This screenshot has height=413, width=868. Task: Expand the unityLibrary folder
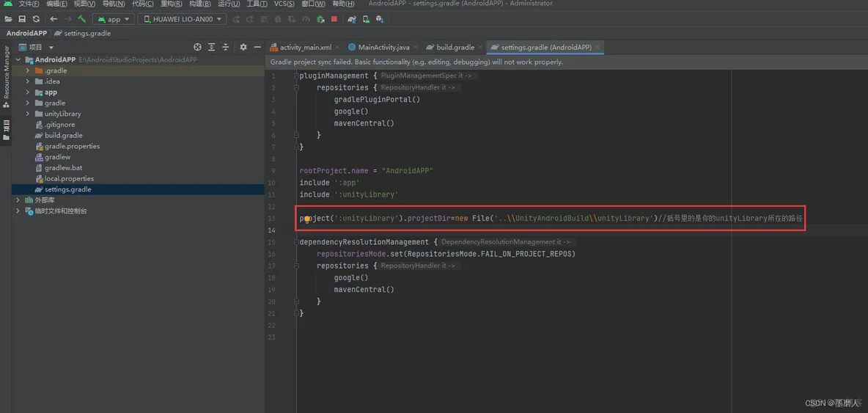pyautogui.click(x=28, y=114)
